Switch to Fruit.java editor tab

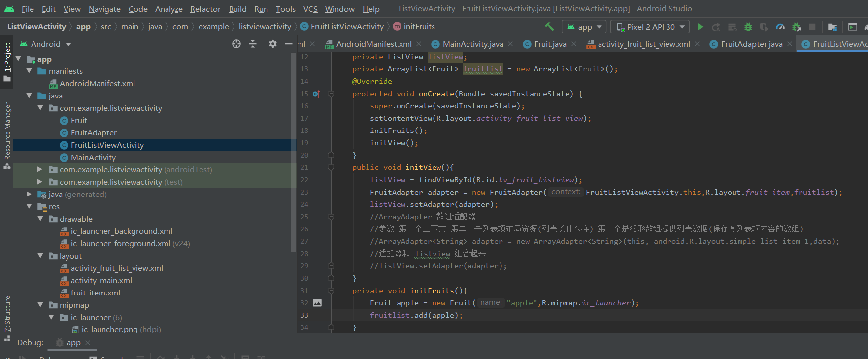pyautogui.click(x=550, y=44)
